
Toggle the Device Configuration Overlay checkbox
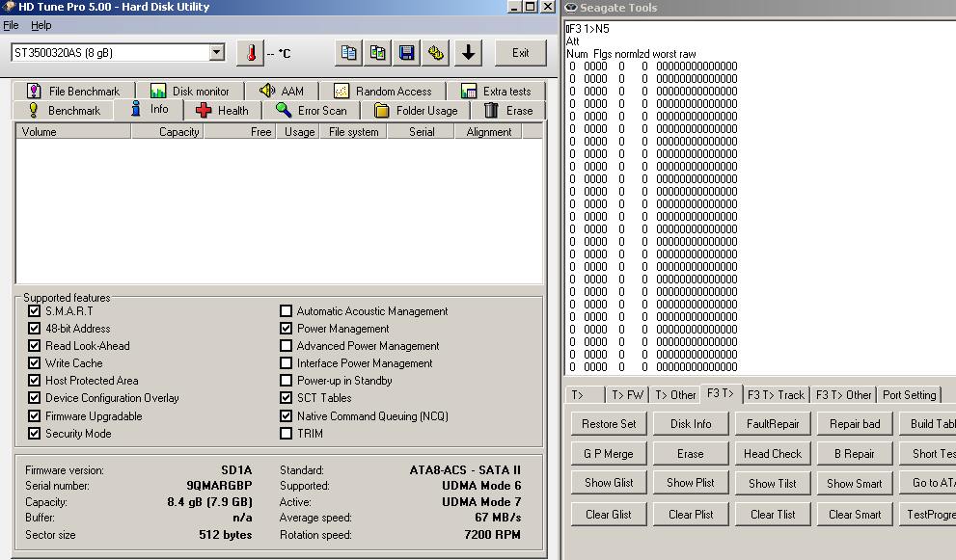point(34,398)
